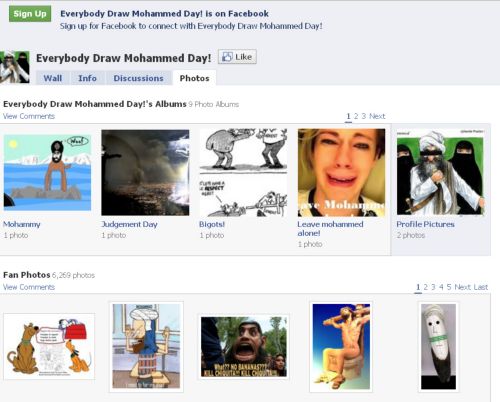The height and width of the screenshot is (402, 500).
Task: Select the Photos tab
Action: tap(194, 78)
